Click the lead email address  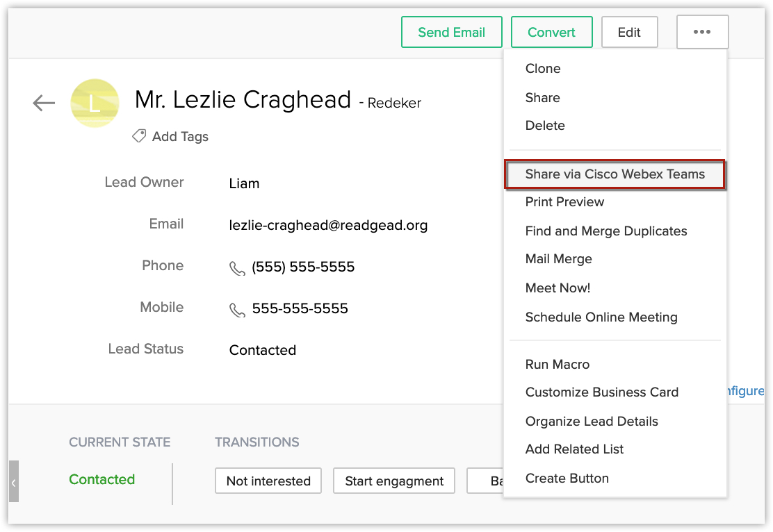[328, 225]
